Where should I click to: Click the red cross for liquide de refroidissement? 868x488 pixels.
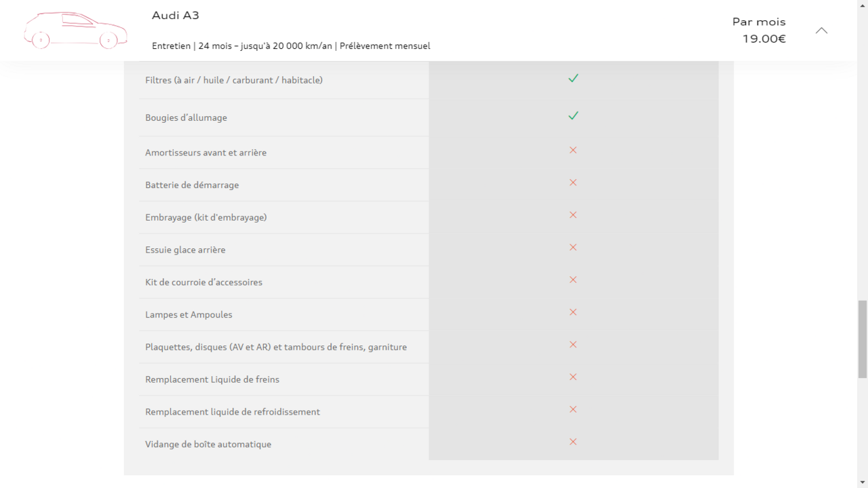point(573,409)
